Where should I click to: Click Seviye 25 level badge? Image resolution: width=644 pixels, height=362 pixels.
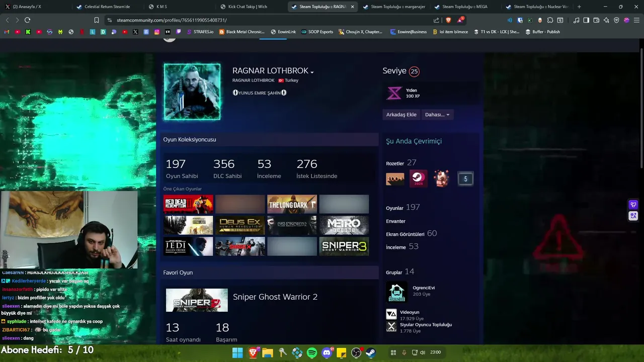pos(414,71)
